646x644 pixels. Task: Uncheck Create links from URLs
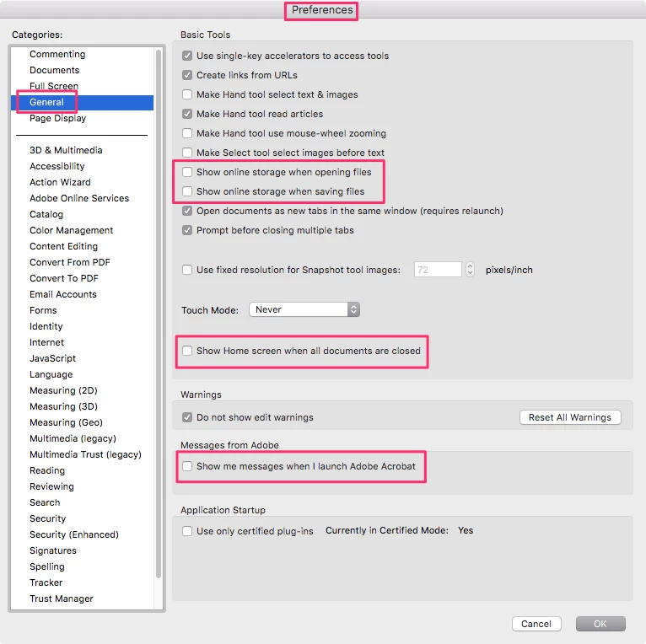pos(187,75)
